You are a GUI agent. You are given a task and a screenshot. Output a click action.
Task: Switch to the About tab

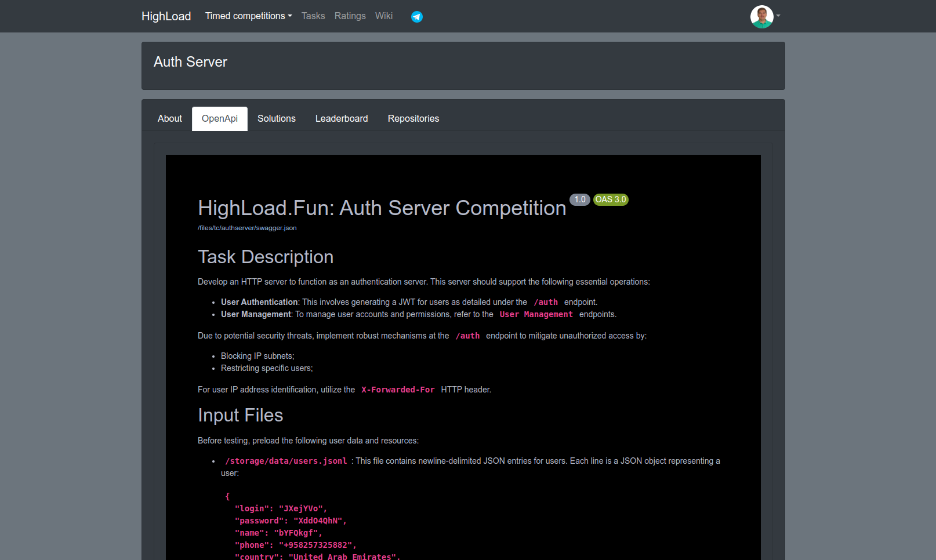pos(170,119)
